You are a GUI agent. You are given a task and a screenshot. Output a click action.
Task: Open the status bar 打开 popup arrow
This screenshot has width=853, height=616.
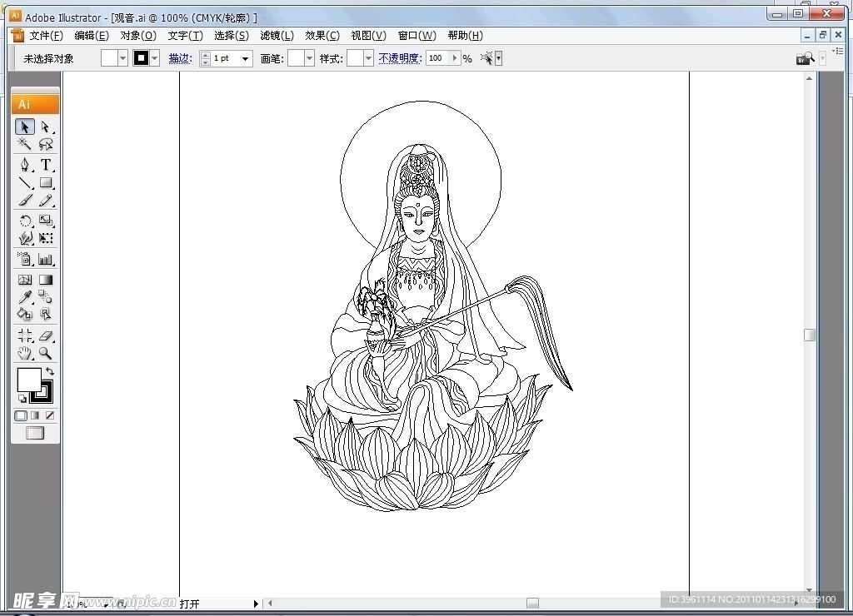[x=256, y=604]
